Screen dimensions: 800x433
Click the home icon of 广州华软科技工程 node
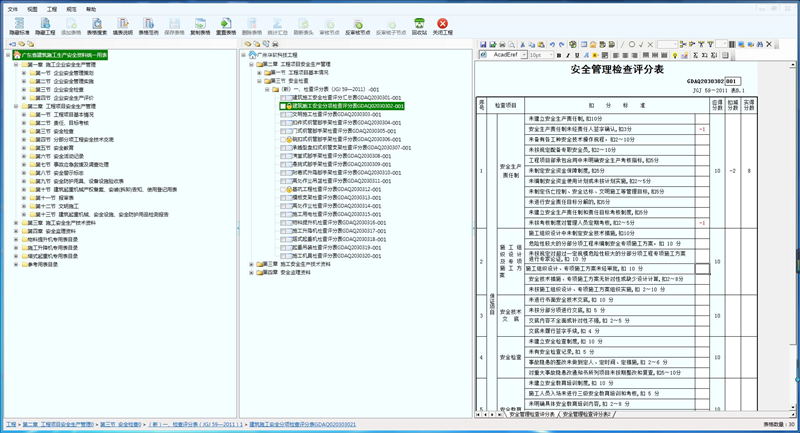pyautogui.click(x=252, y=55)
